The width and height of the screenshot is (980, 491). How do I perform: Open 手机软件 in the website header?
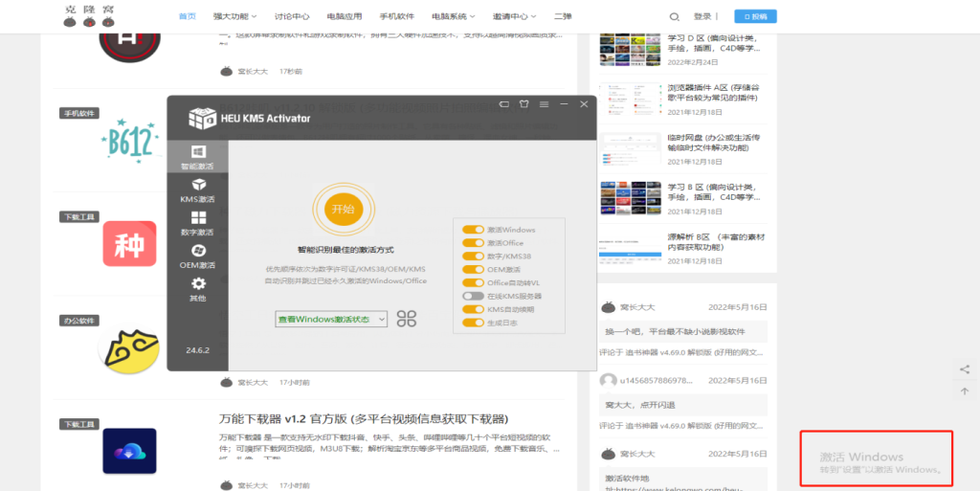pyautogui.click(x=397, y=16)
